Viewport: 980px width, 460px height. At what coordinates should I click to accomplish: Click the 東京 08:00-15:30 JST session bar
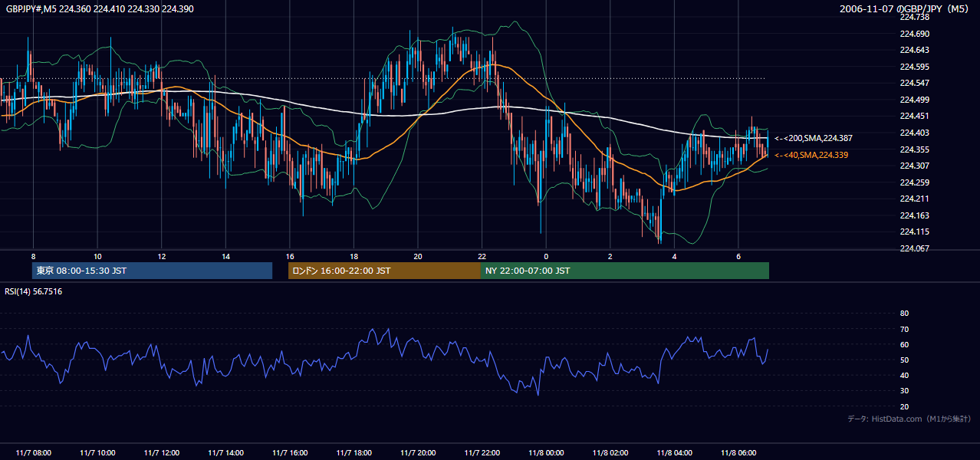[x=152, y=271]
